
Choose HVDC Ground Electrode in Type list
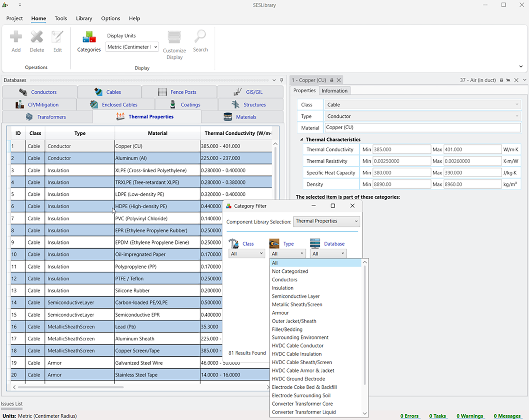point(298,379)
